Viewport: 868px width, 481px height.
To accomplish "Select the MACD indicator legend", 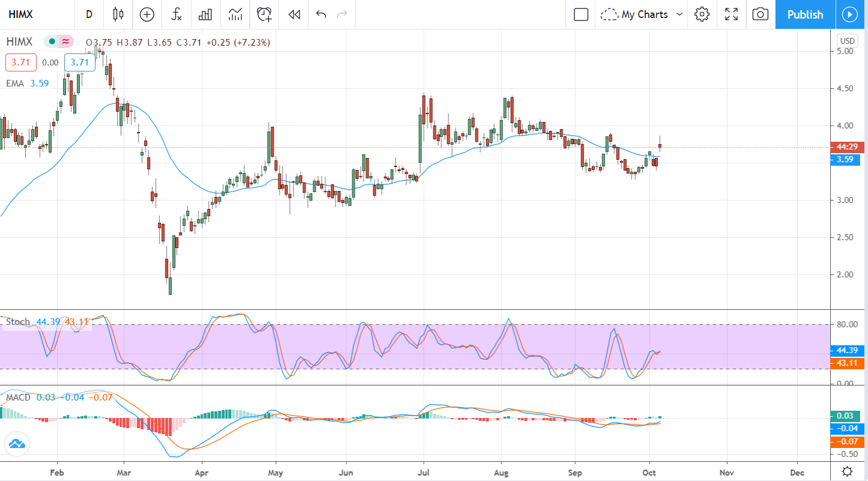I will pyautogui.click(x=18, y=398).
